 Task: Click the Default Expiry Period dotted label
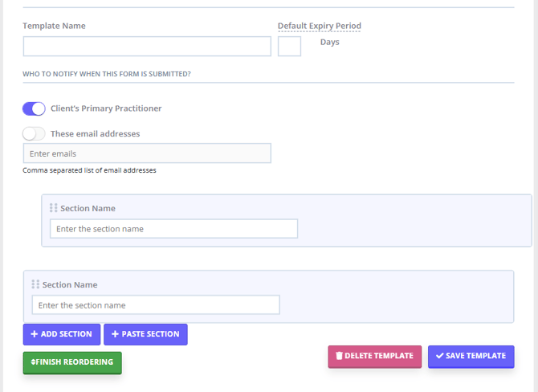pyautogui.click(x=319, y=26)
